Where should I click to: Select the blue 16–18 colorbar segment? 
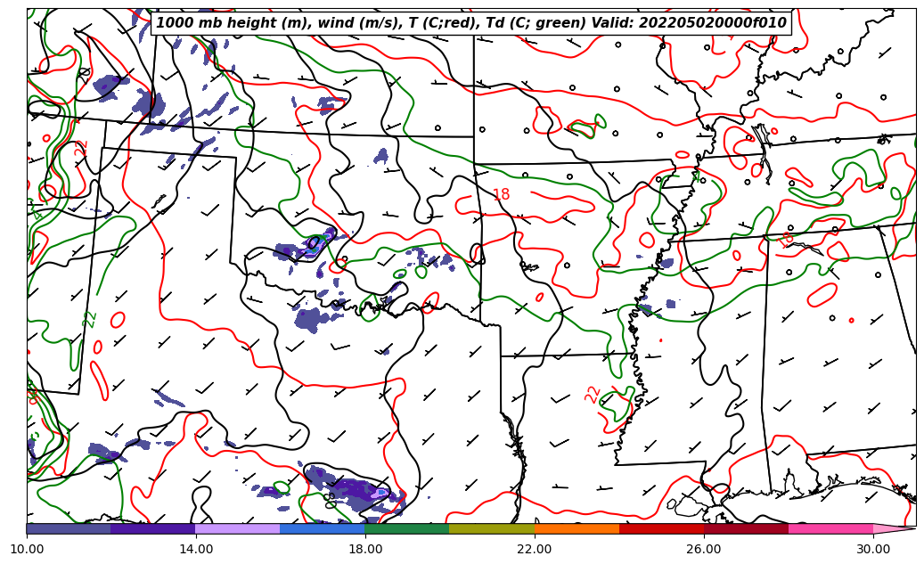323,528
